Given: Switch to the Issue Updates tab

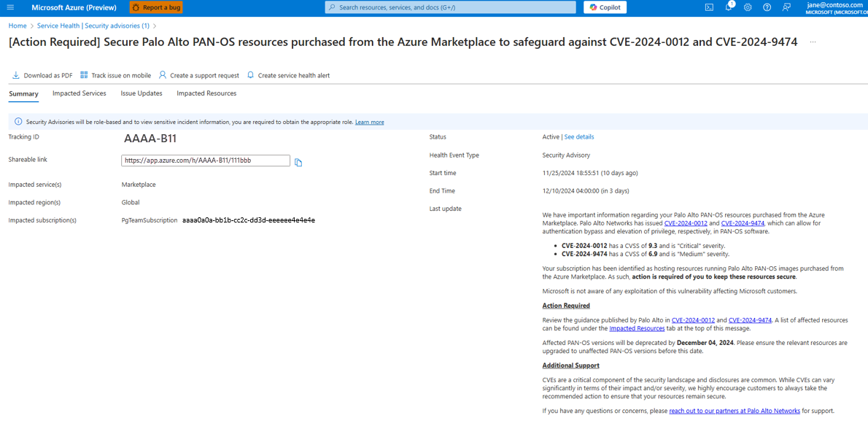Looking at the screenshot, I should point(142,93).
